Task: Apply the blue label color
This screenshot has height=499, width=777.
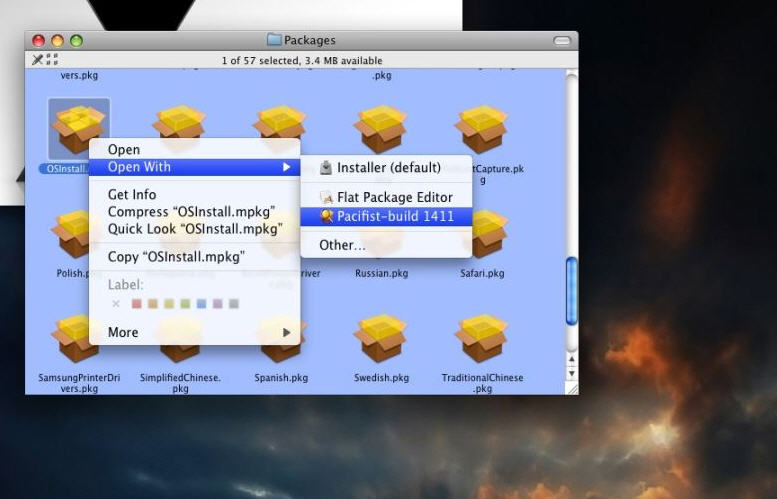Action: (x=201, y=303)
